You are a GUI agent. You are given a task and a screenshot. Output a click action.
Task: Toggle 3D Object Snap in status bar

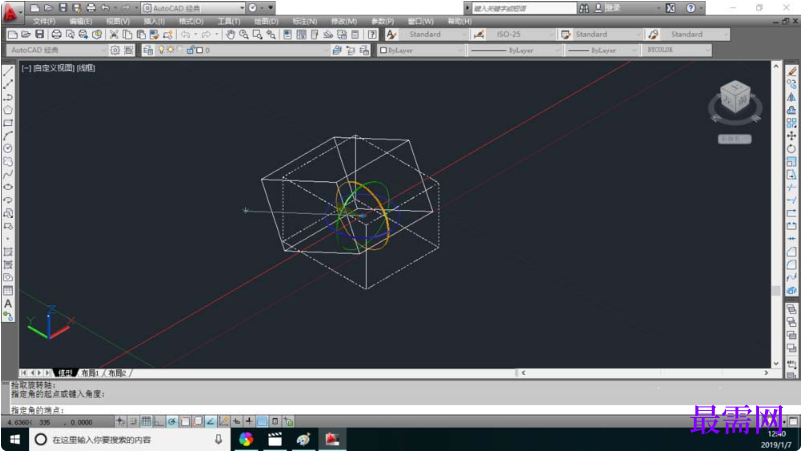[197, 421]
